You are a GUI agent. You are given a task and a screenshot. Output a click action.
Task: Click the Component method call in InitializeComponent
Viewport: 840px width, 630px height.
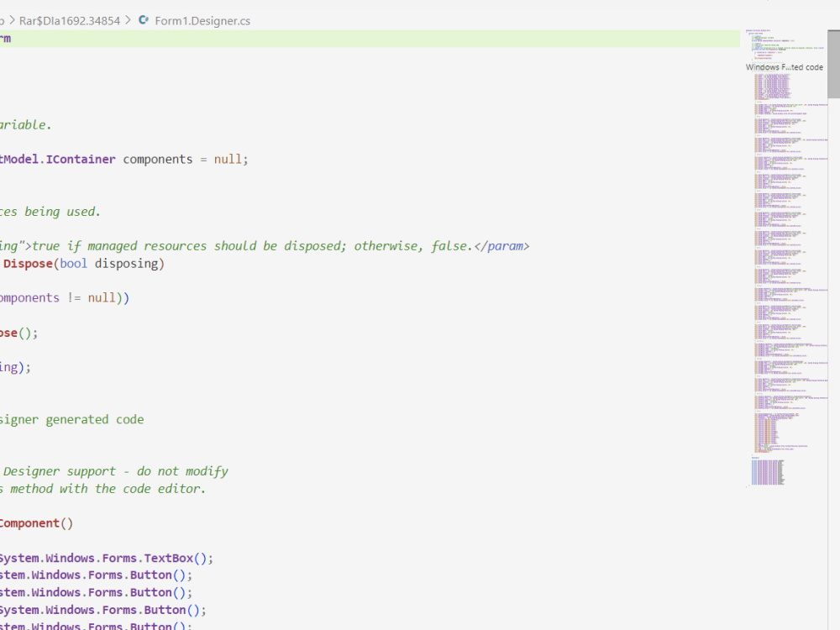[34, 522]
